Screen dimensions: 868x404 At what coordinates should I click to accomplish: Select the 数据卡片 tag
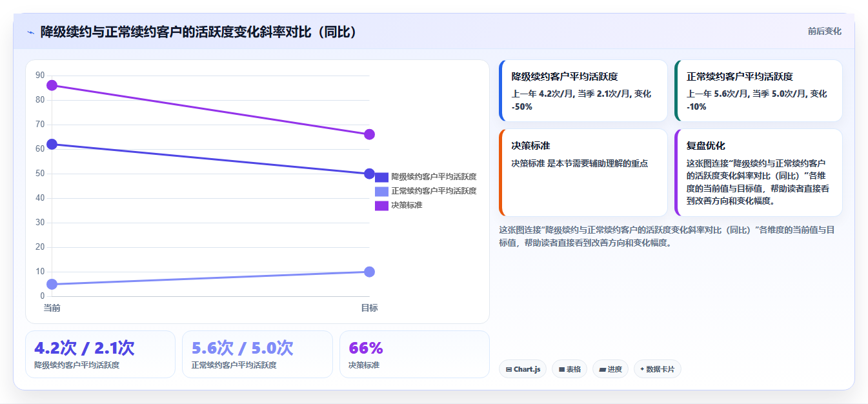pos(658,369)
